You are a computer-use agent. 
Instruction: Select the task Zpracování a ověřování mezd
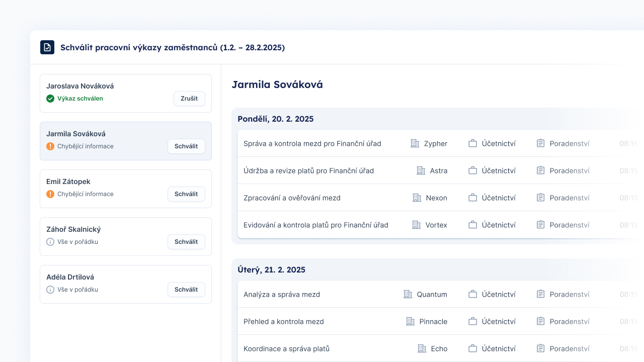click(x=292, y=198)
